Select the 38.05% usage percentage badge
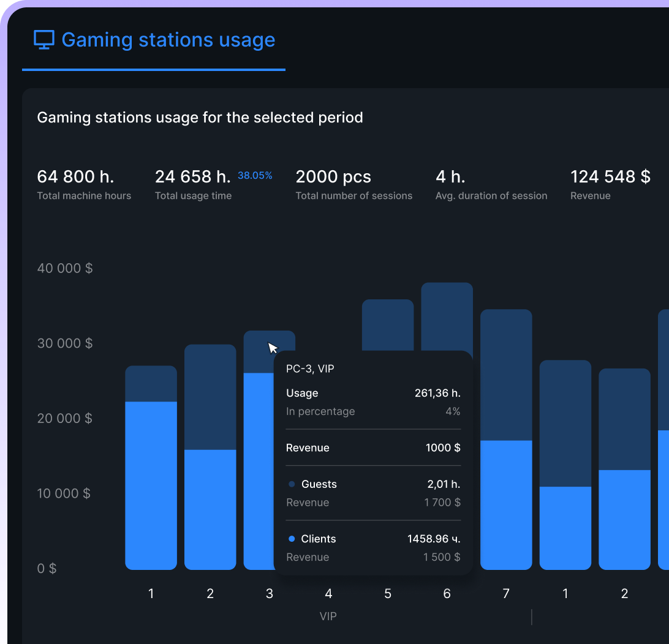 [x=255, y=176]
